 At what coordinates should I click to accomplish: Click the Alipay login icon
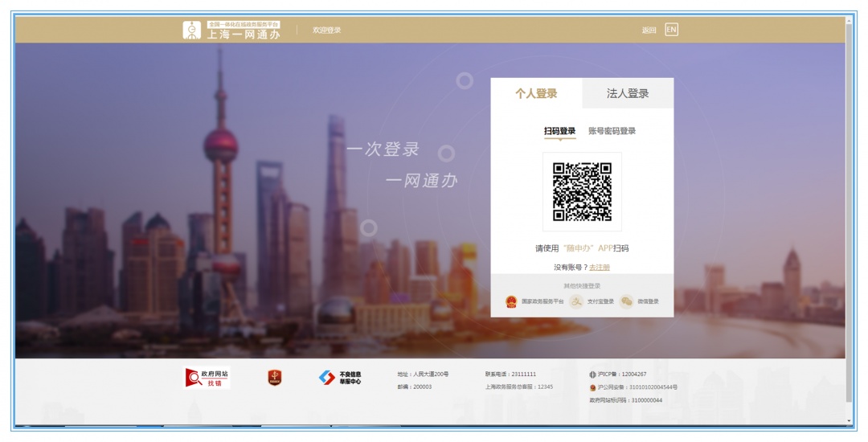pyautogui.click(x=576, y=301)
